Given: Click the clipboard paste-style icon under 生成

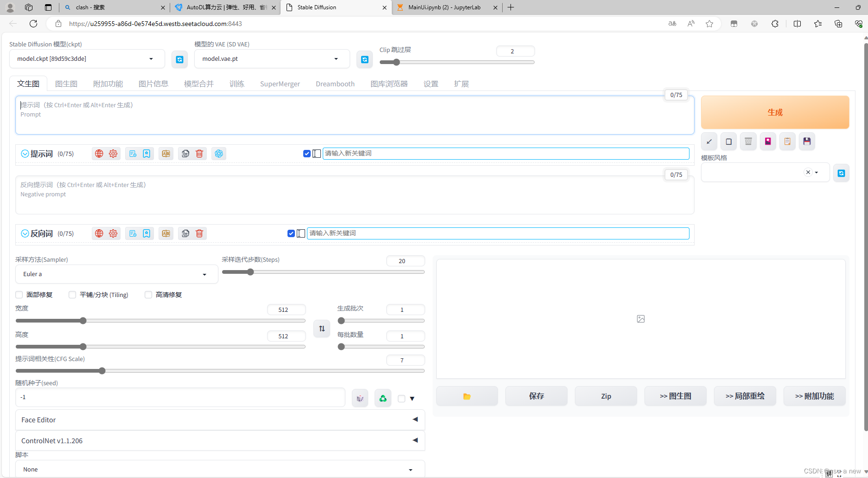Looking at the screenshot, I should tap(787, 142).
